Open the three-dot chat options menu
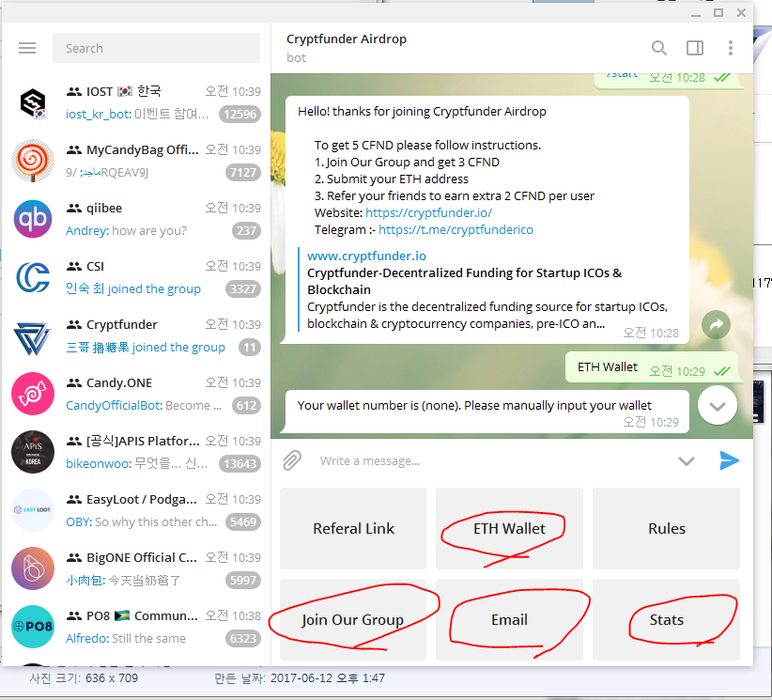 pyautogui.click(x=731, y=48)
